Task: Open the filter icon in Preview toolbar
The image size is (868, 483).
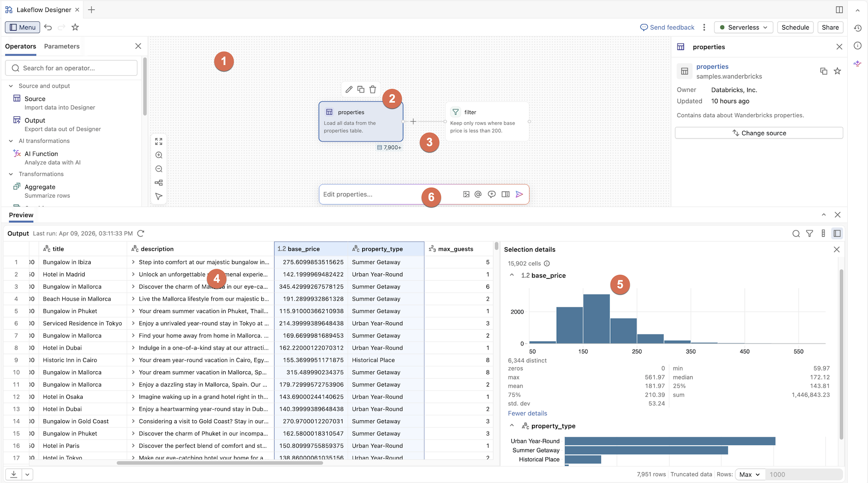Action: (x=810, y=233)
